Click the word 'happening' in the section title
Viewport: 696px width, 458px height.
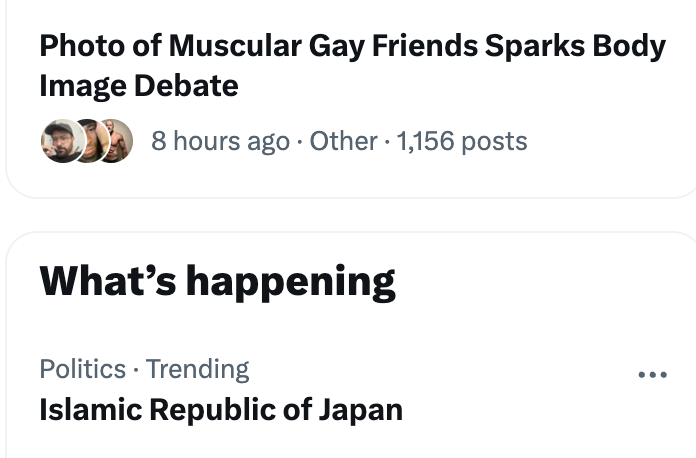pos(291,282)
